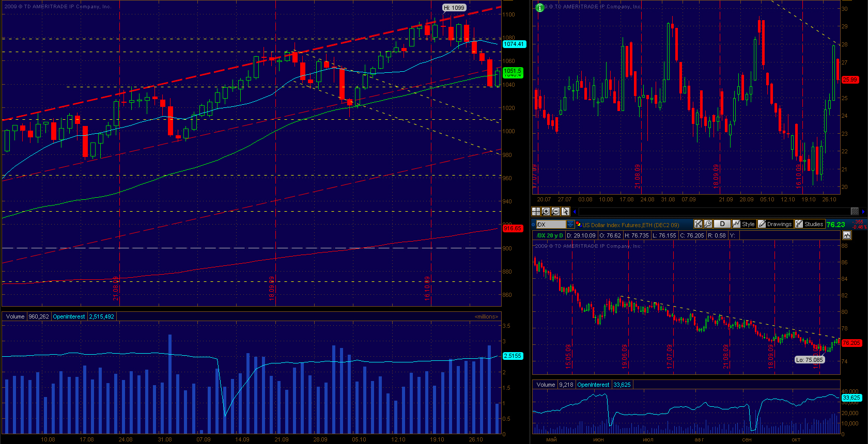Click the OpenInterest label in /DX volume panel
The width and height of the screenshot is (868, 444).
click(x=593, y=385)
